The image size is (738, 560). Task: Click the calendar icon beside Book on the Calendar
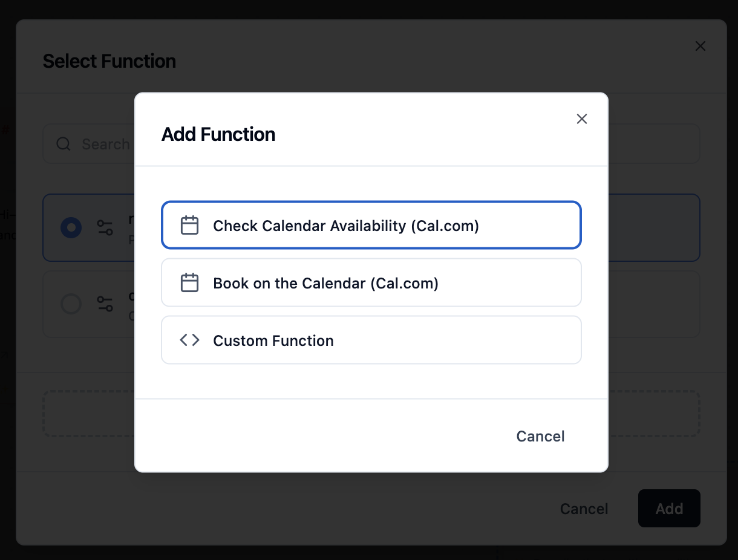(189, 282)
